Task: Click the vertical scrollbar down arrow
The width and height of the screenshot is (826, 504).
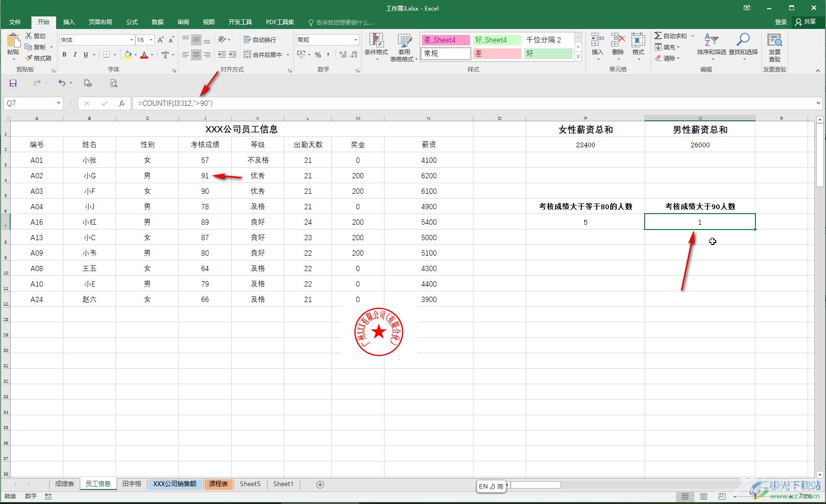Action: pos(820,475)
